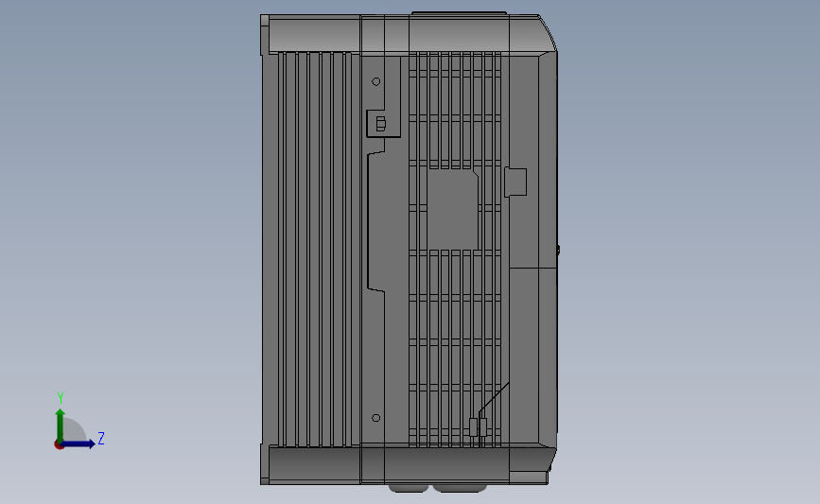
Task: Select the lower screw hole on the model
Action: point(376,418)
